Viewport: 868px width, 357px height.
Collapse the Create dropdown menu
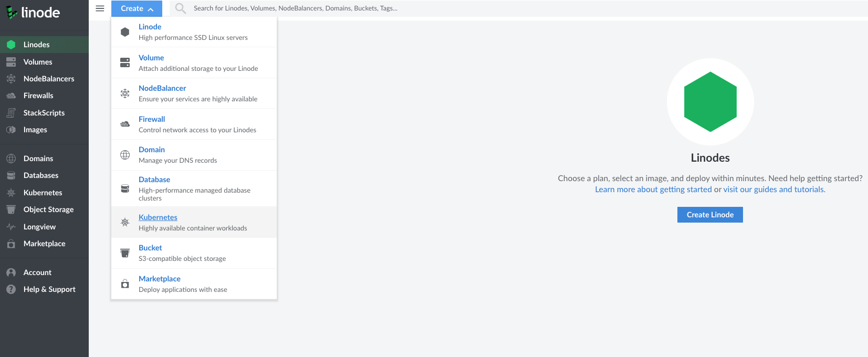click(137, 8)
